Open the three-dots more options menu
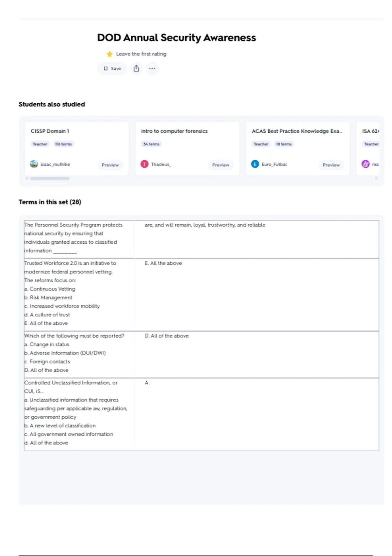The image size is (392, 556). (152, 69)
